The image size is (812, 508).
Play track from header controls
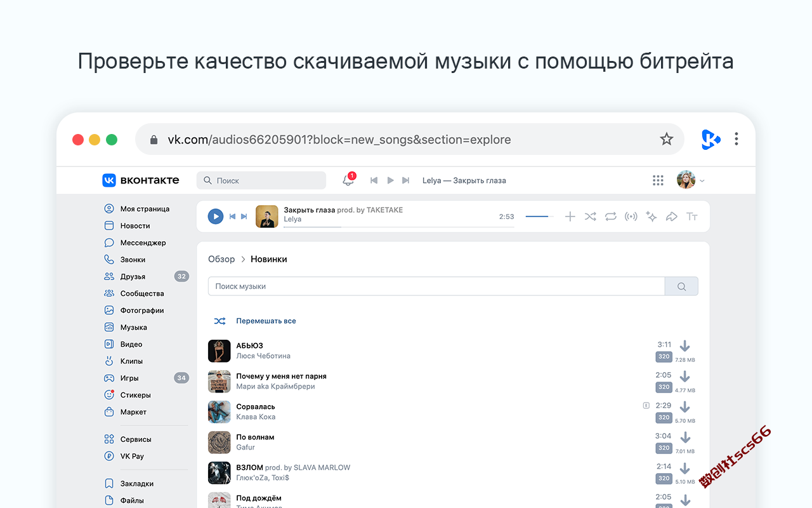pyautogui.click(x=390, y=180)
